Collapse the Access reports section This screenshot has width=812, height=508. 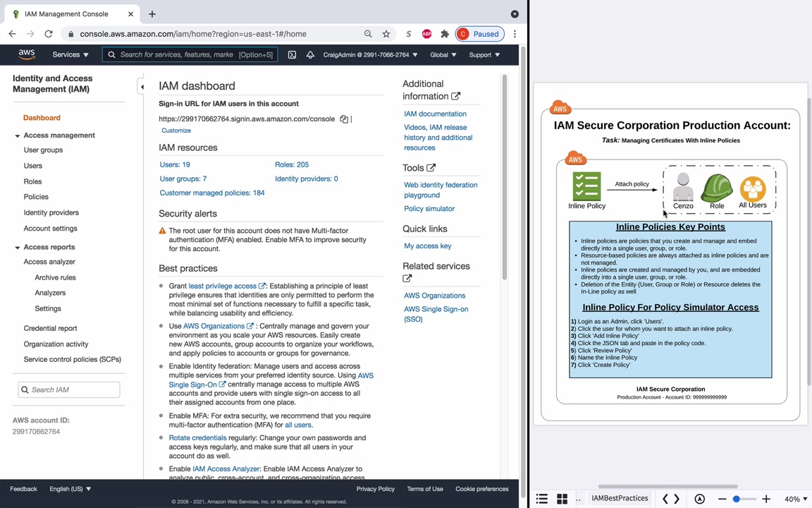[17, 248]
